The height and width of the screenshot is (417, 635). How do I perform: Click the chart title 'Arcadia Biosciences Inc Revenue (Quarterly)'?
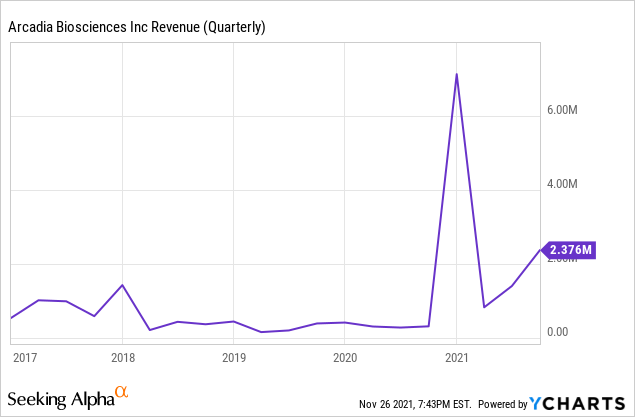tap(137, 27)
